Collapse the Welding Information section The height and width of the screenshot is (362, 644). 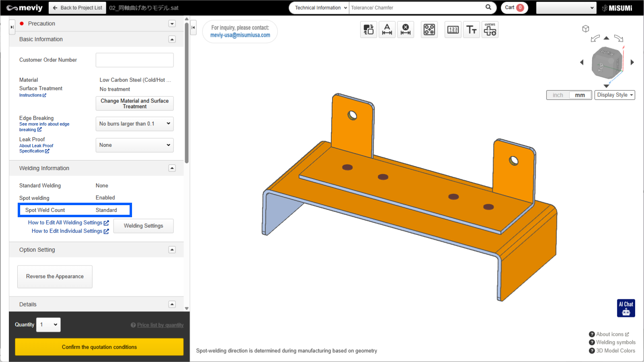(172, 168)
